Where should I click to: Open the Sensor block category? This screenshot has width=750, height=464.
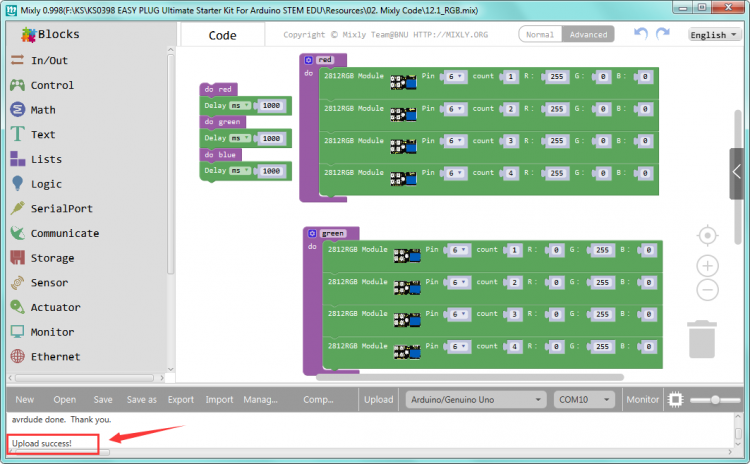click(x=49, y=283)
